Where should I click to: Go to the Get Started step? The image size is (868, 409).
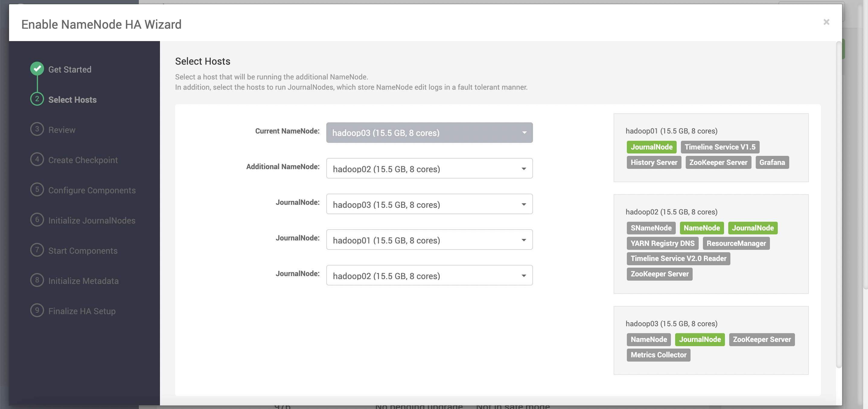70,69
